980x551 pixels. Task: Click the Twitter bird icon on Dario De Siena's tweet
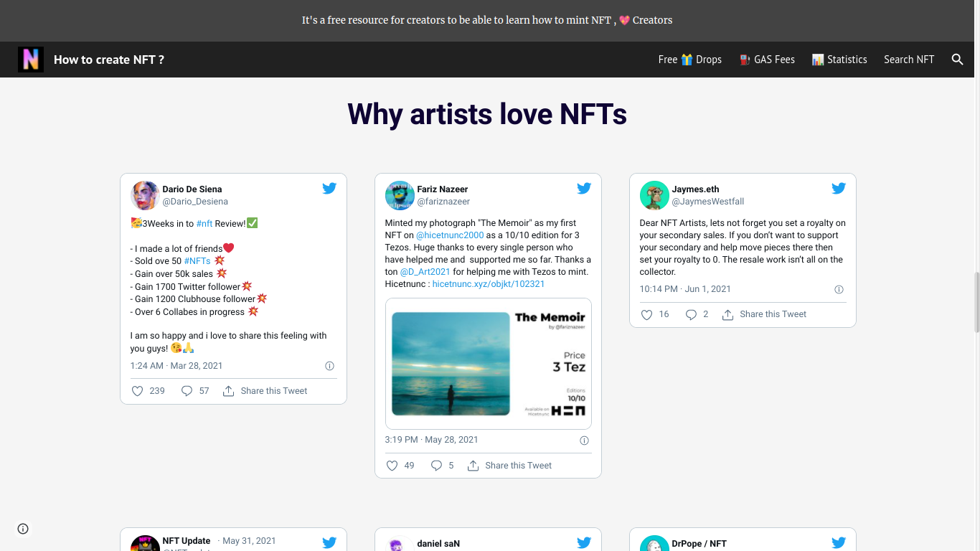click(x=329, y=188)
